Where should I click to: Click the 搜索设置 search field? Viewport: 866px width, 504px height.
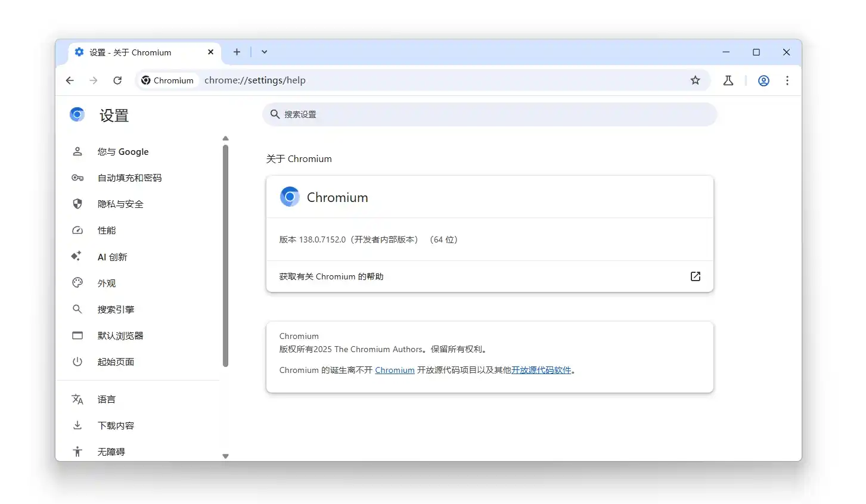tap(490, 114)
